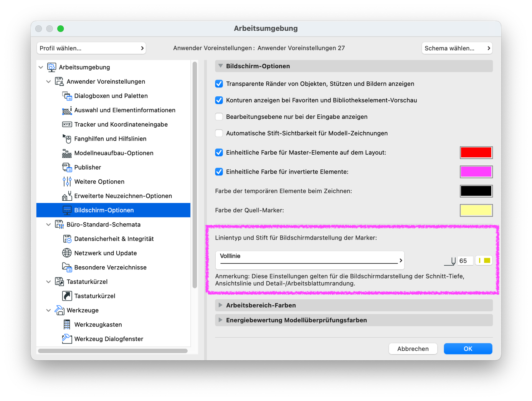Confirm with the OK button
This screenshot has width=532, height=401.
[468, 349]
